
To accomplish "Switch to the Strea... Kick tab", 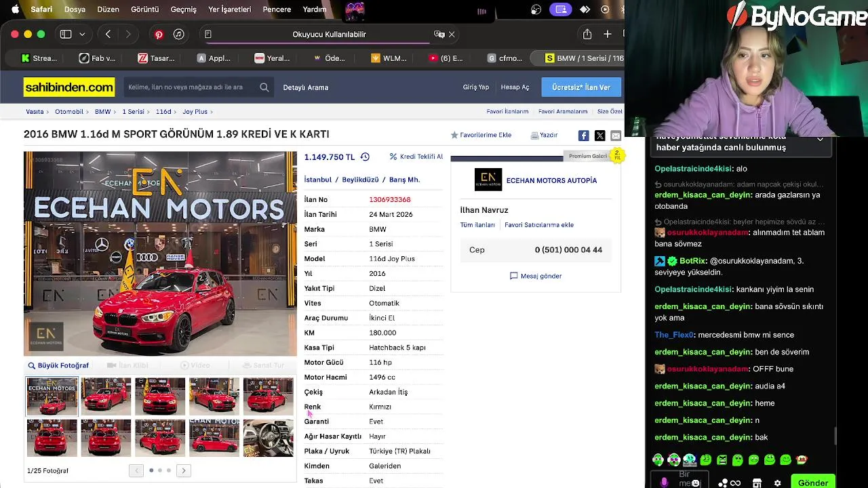I will pos(39,58).
